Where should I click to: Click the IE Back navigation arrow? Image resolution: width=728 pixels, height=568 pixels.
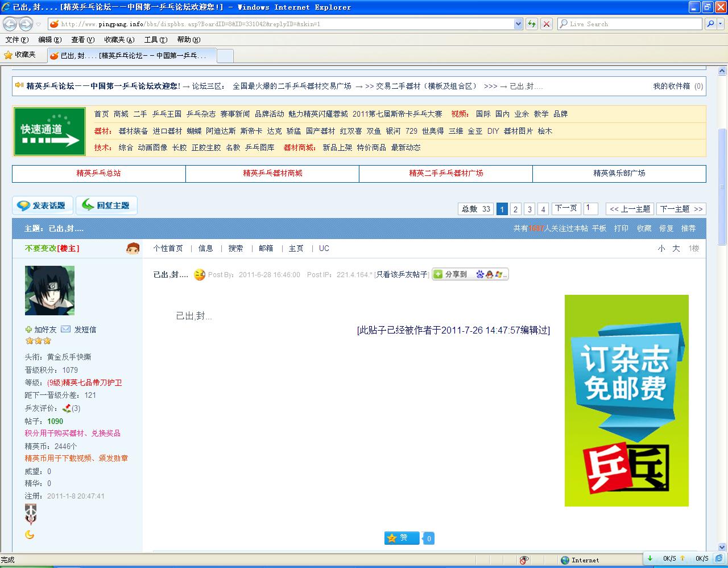coord(10,24)
